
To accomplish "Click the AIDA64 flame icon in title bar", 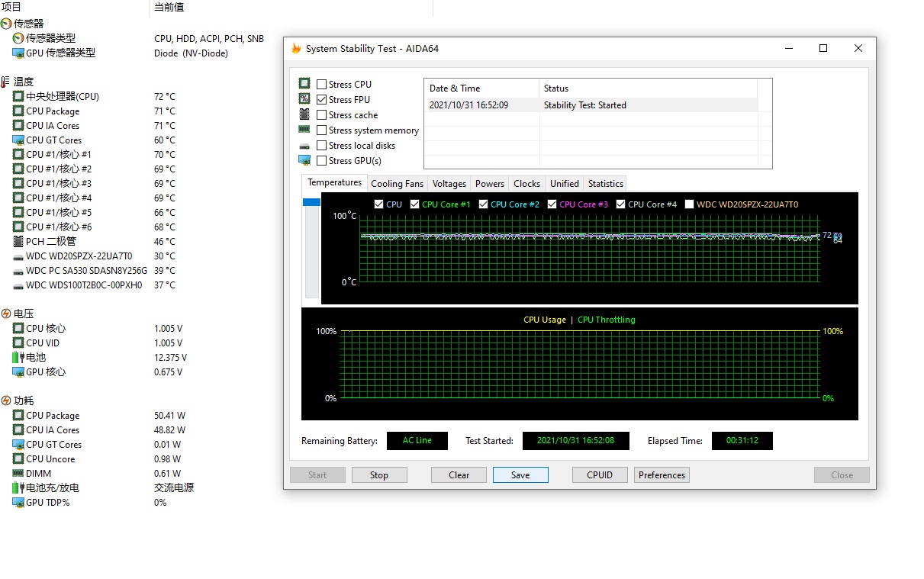I will pyautogui.click(x=296, y=48).
